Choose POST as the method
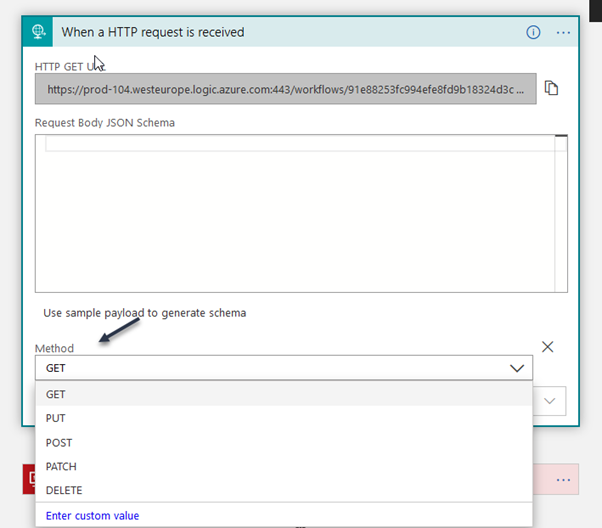The image size is (602, 528). coord(59,442)
